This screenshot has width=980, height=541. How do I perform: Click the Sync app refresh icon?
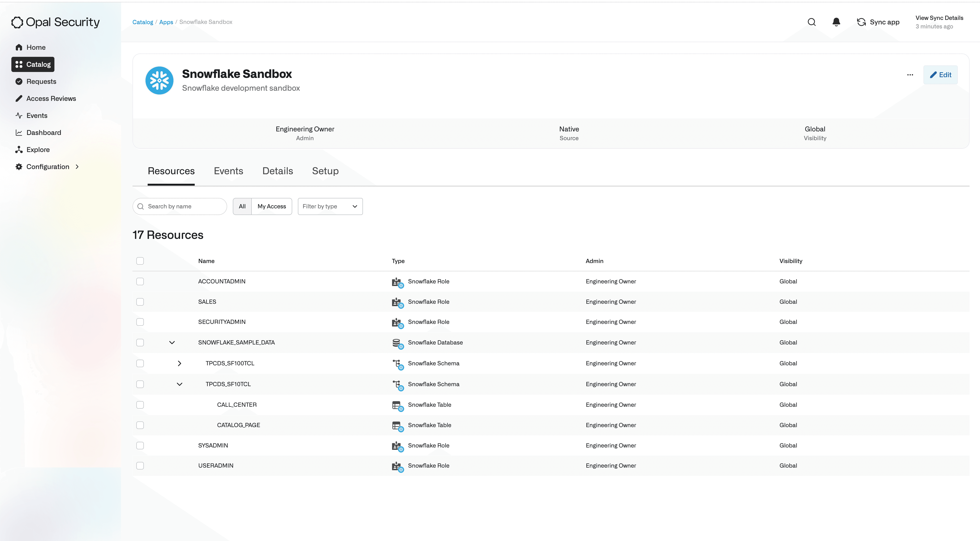click(861, 22)
